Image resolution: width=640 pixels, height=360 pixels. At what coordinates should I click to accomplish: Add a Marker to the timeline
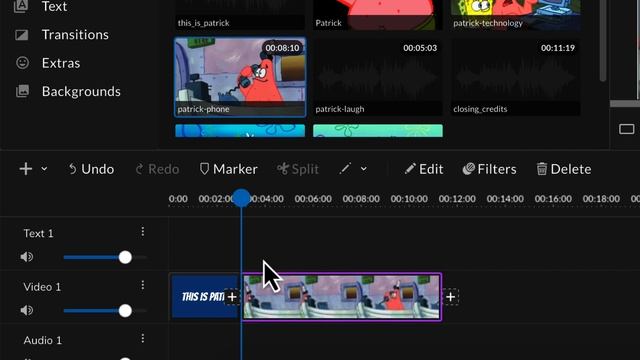pyautogui.click(x=229, y=169)
